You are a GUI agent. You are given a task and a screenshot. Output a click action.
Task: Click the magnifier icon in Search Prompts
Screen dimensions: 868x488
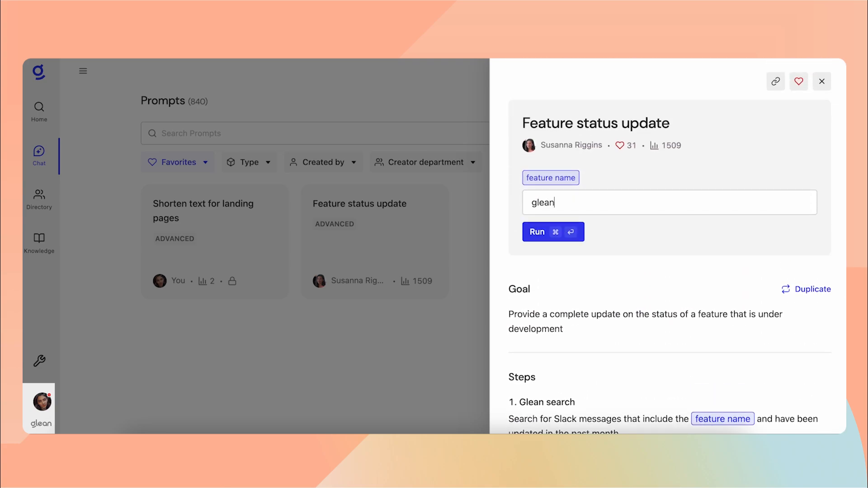tap(152, 133)
